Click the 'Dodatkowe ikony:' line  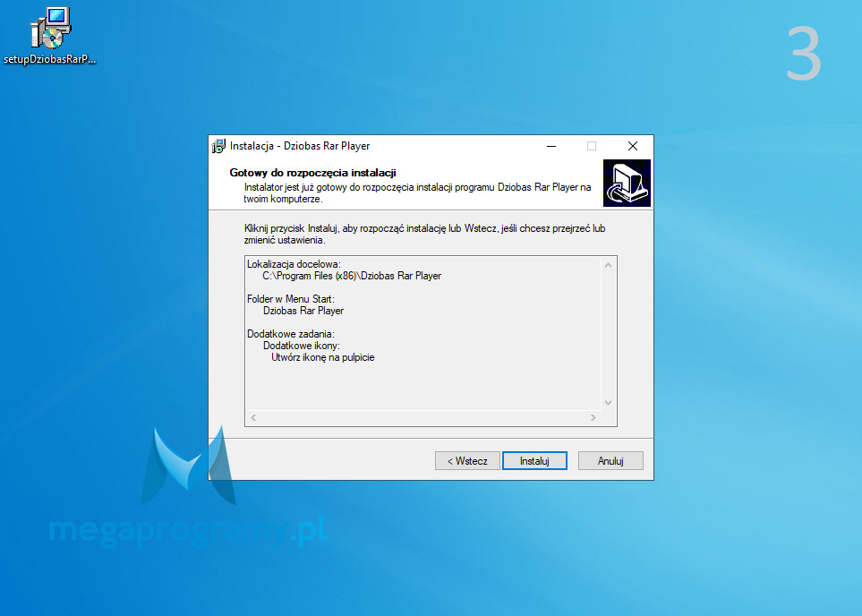tap(302, 346)
